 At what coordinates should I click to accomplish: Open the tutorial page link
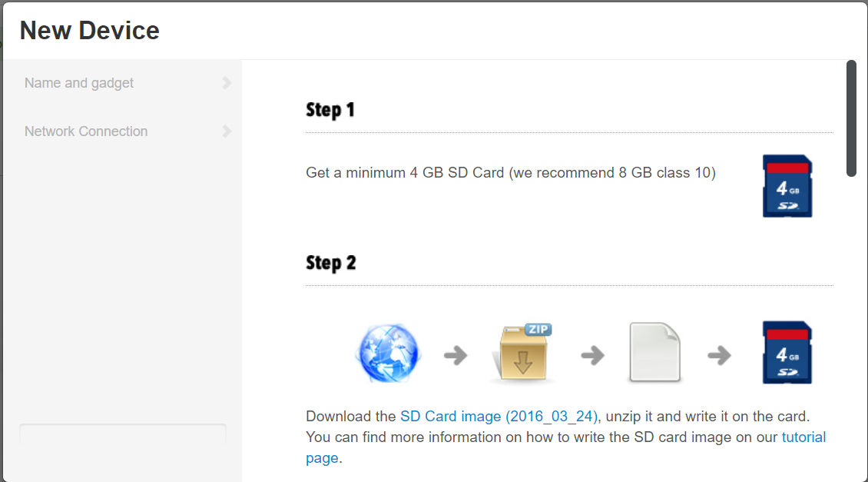coord(803,437)
